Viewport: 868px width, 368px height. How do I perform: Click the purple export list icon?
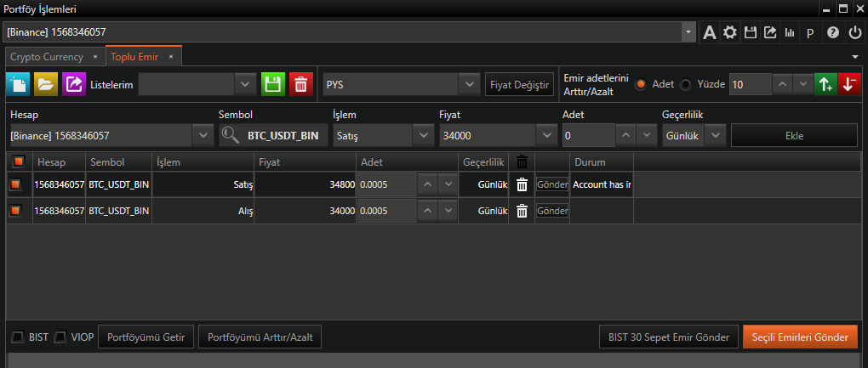tap(74, 84)
